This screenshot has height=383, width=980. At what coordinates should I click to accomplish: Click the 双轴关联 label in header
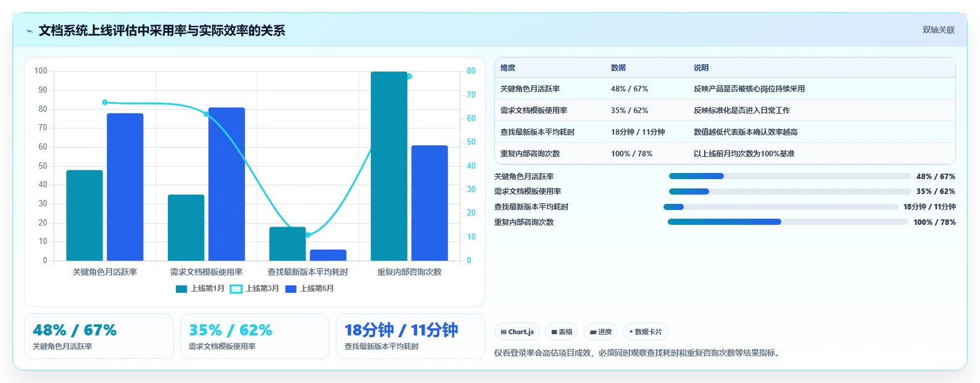click(x=938, y=30)
